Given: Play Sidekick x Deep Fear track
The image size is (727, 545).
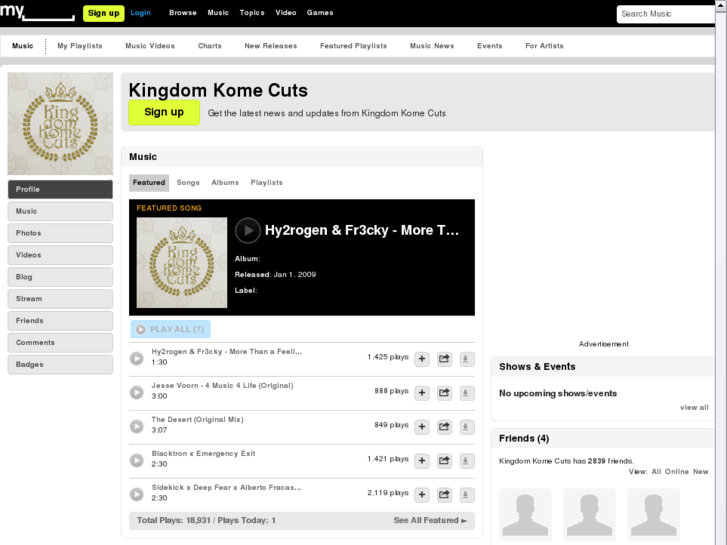Looking at the screenshot, I should pyautogui.click(x=136, y=494).
